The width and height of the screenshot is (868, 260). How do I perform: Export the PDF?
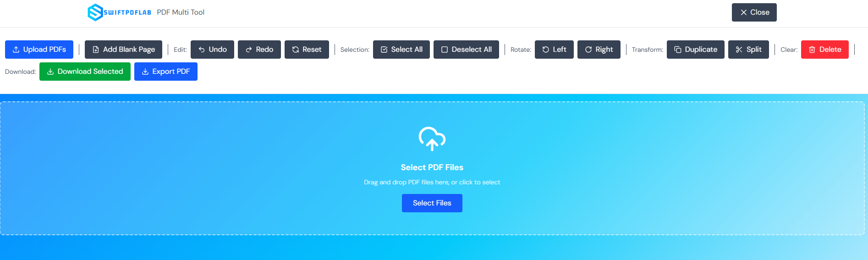(165, 72)
